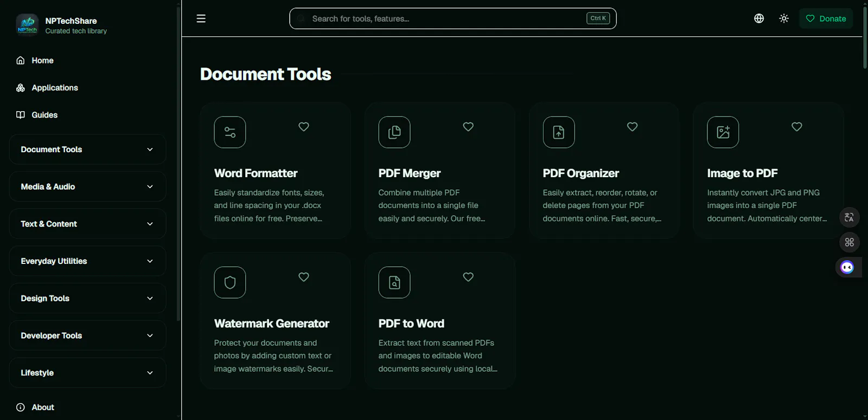868x420 pixels.
Task: Open the language globe selector
Action: coord(759,18)
